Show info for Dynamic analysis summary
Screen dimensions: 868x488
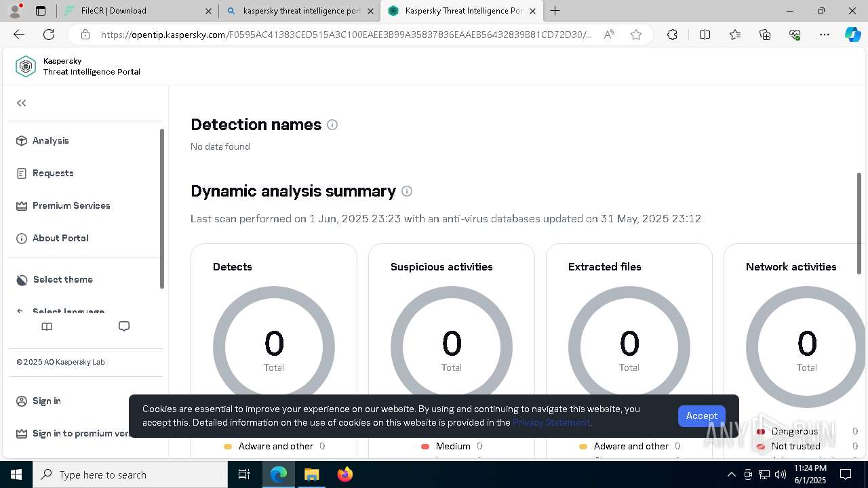[407, 191]
